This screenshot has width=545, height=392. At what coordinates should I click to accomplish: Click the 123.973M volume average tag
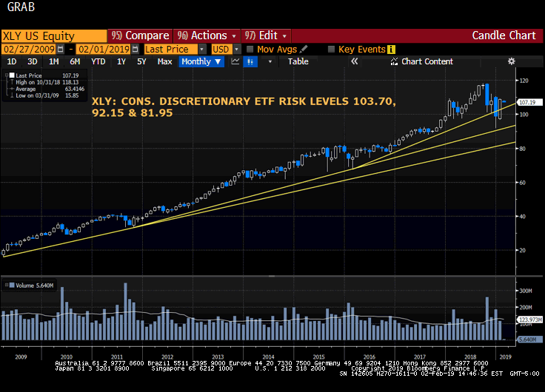click(529, 320)
